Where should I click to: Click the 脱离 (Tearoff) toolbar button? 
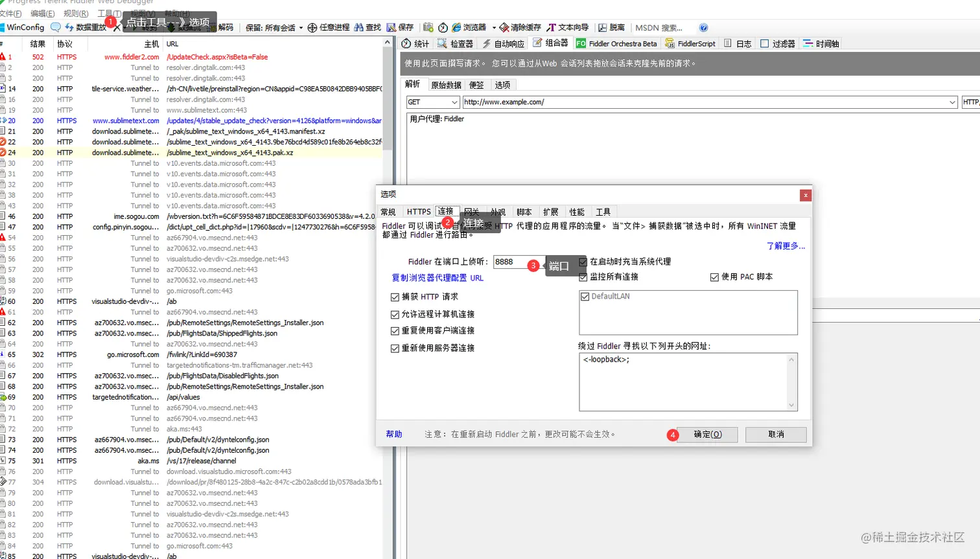(611, 27)
